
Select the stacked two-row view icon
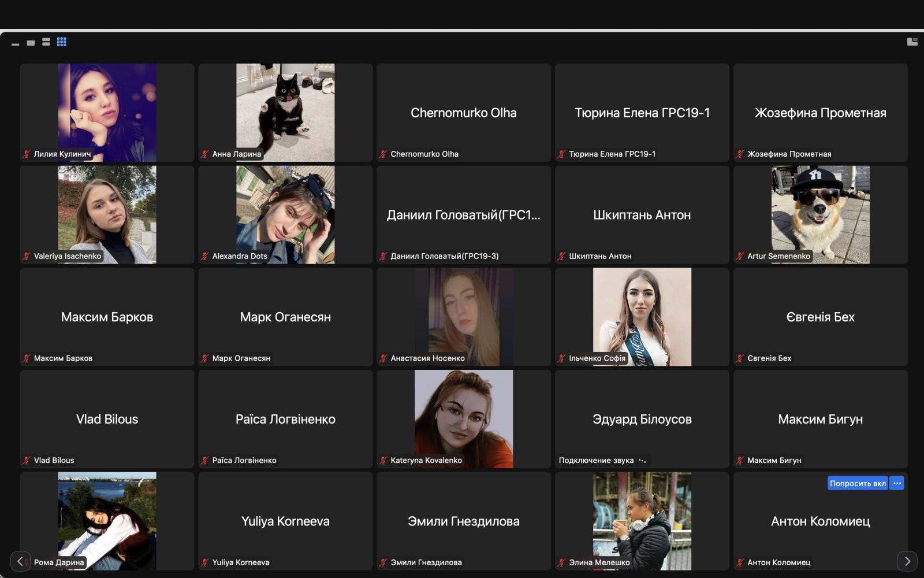point(46,42)
